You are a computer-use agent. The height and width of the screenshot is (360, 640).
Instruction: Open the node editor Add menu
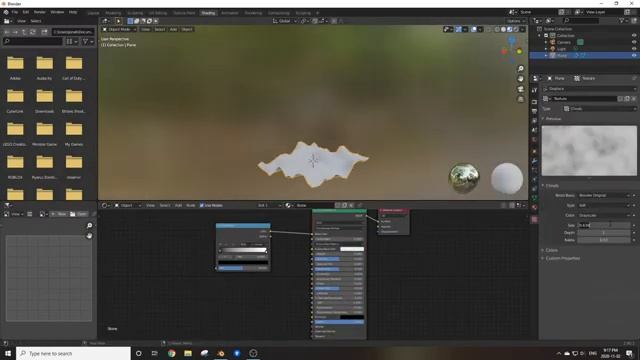coord(178,205)
